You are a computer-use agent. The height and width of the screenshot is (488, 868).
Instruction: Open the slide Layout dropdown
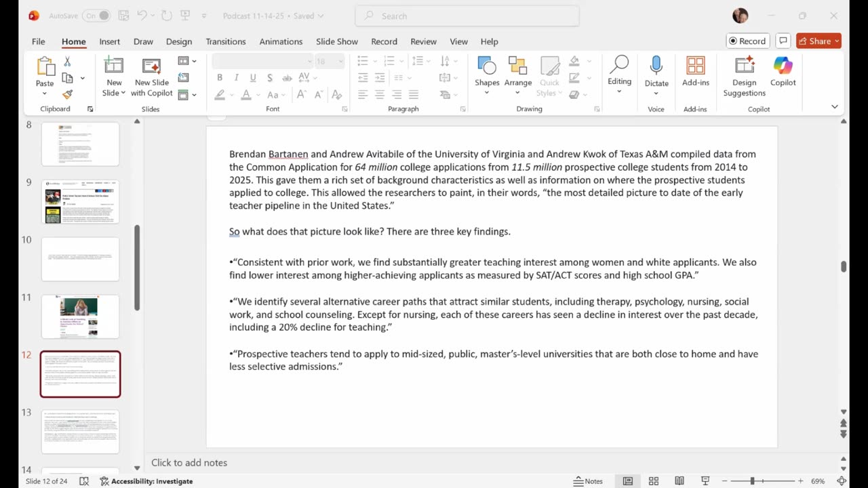click(187, 61)
